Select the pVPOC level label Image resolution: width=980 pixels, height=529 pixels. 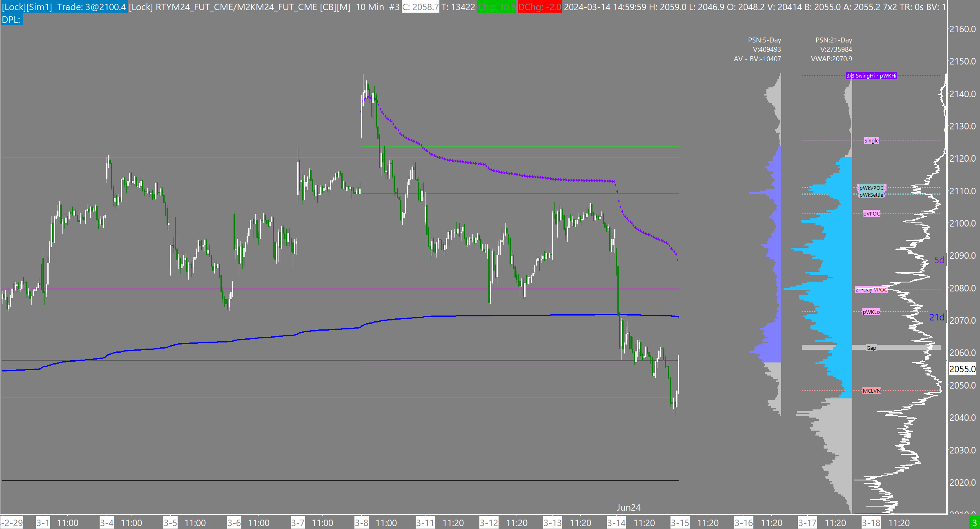tap(871, 213)
